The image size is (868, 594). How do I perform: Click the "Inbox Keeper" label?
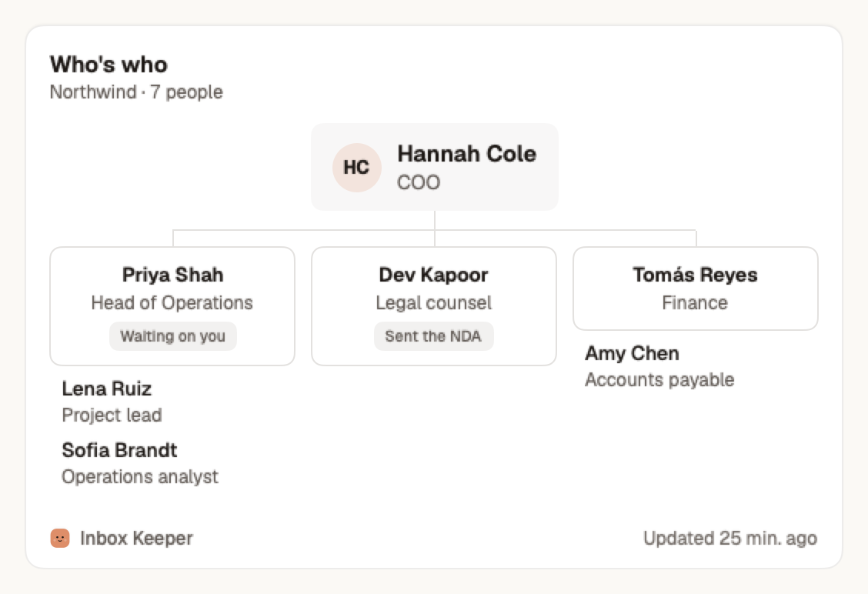(x=136, y=538)
